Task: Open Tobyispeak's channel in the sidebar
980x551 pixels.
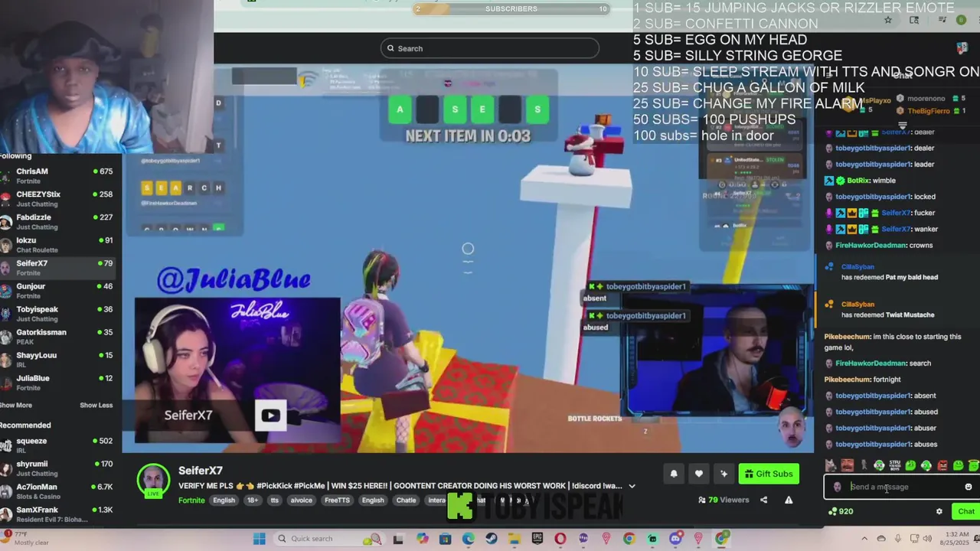Action: point(57,314)
